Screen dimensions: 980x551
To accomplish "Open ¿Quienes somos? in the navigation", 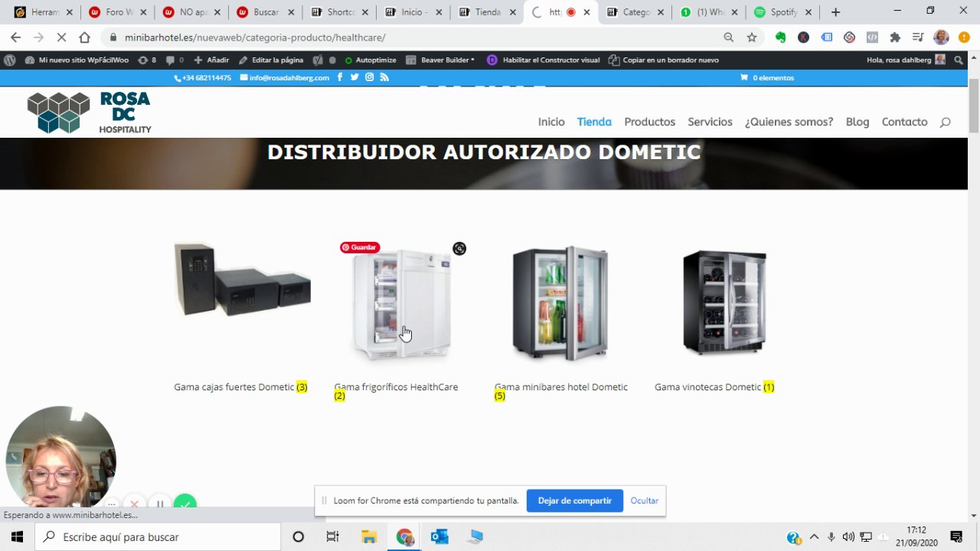I will click(789, 122).
